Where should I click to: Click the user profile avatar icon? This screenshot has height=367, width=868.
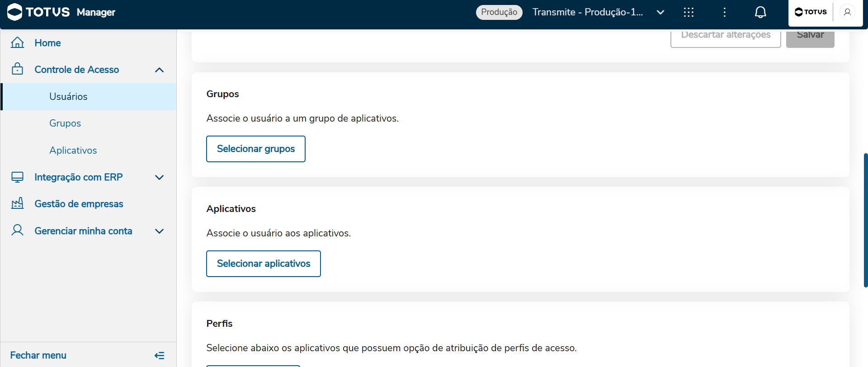point(847,12)
